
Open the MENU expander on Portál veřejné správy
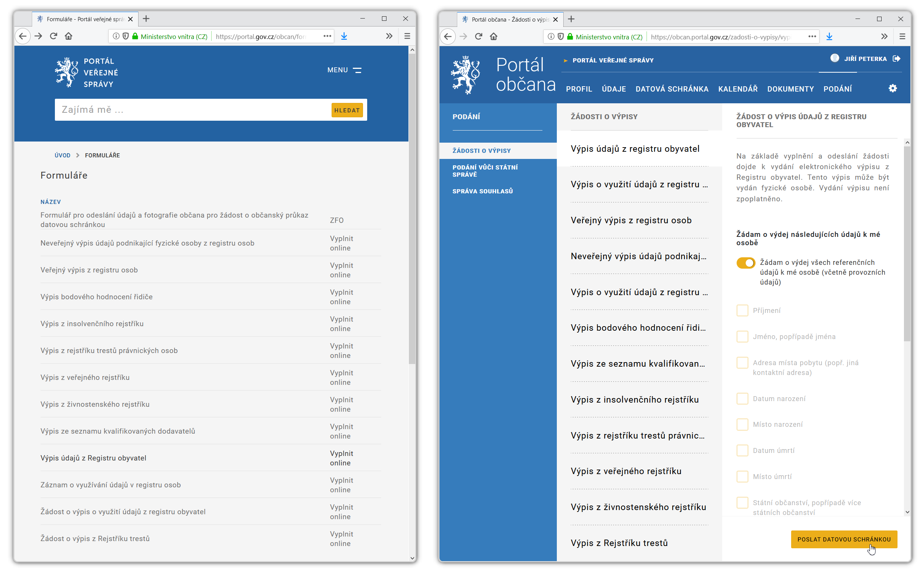[344, 70]
